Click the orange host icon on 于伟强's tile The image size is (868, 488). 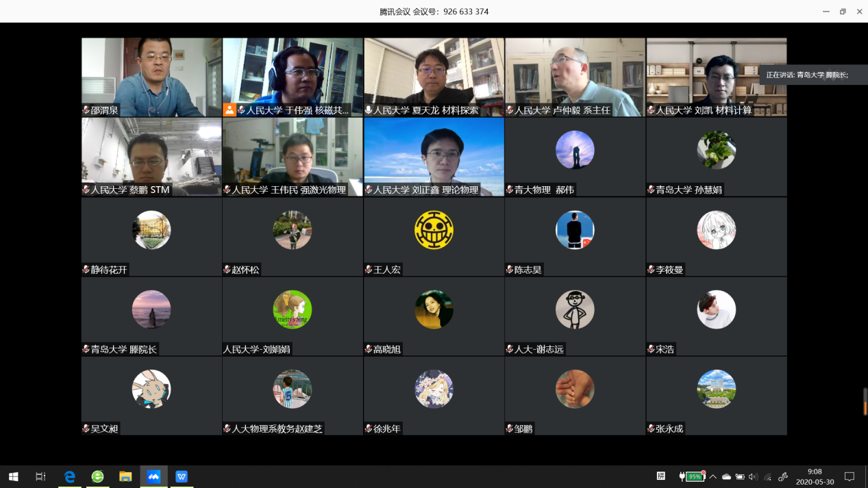[x=230, y=110]
